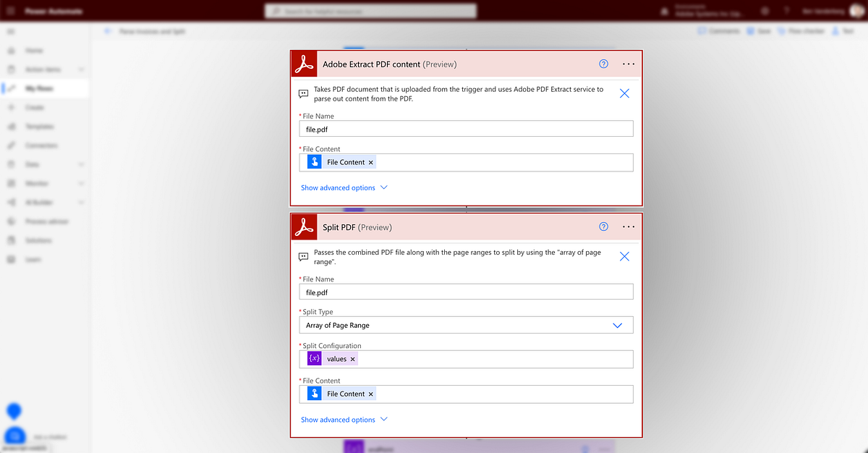Click the Split Configuration input field
This screenshot has width=868, height=453.
(467, 359)
